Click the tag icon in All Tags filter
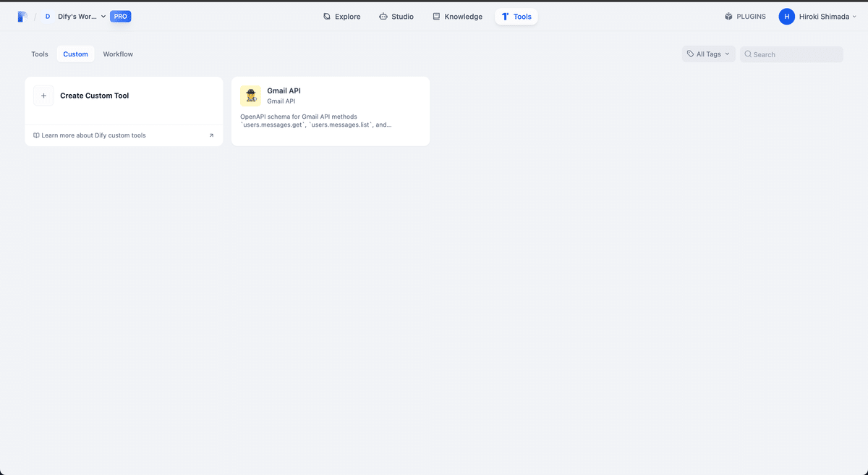The height and width of the screenshot is (475, 868). (691, 53)
